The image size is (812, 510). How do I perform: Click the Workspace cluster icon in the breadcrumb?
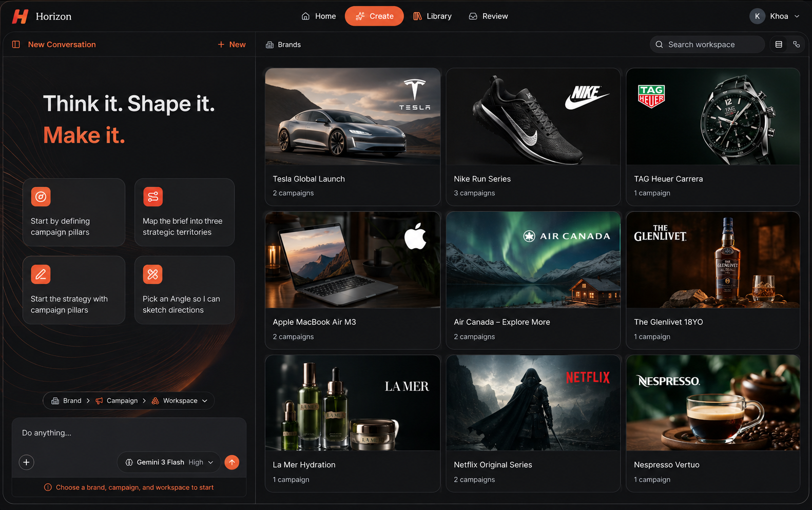coord(155,401)
